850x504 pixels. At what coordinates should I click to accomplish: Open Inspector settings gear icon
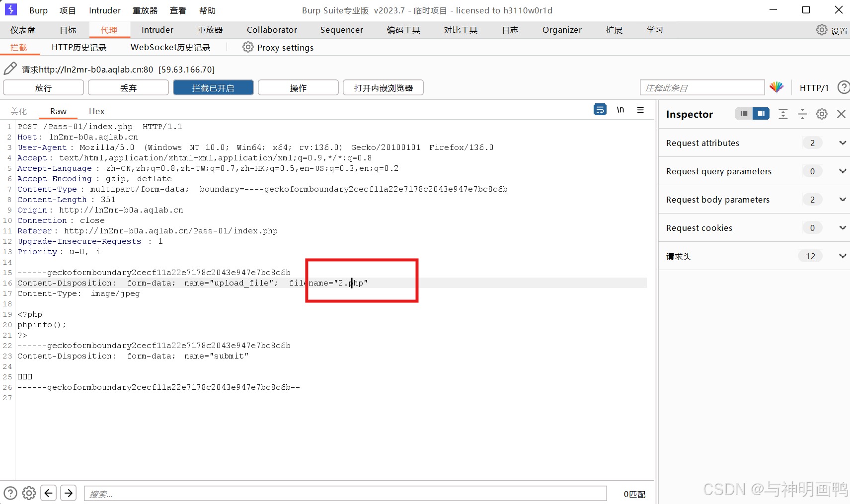822,114
